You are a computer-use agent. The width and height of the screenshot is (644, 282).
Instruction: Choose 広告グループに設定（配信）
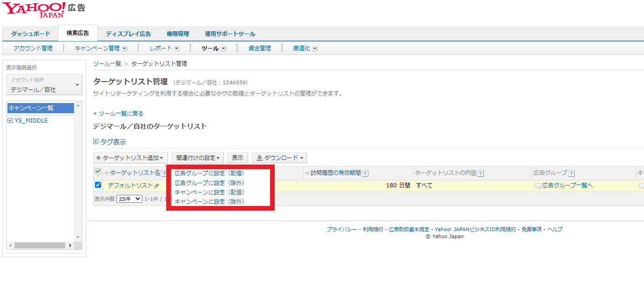(x=209, y=173)
